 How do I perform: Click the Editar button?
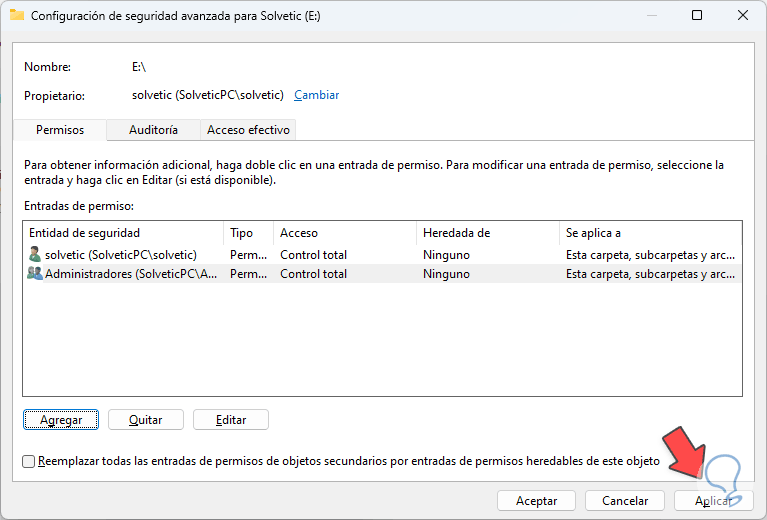click(x=231, y=420)
